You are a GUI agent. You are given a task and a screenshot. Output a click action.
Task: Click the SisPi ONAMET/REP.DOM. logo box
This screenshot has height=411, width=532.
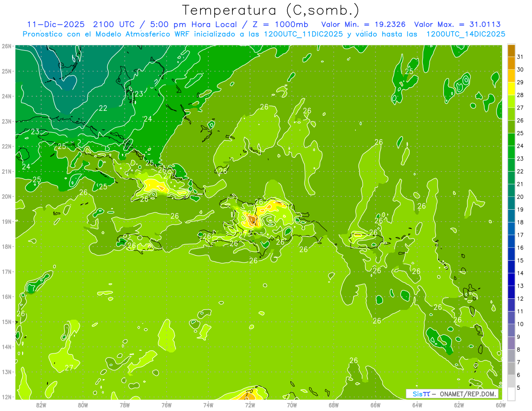pyautogui.click(x=452, y=394)
